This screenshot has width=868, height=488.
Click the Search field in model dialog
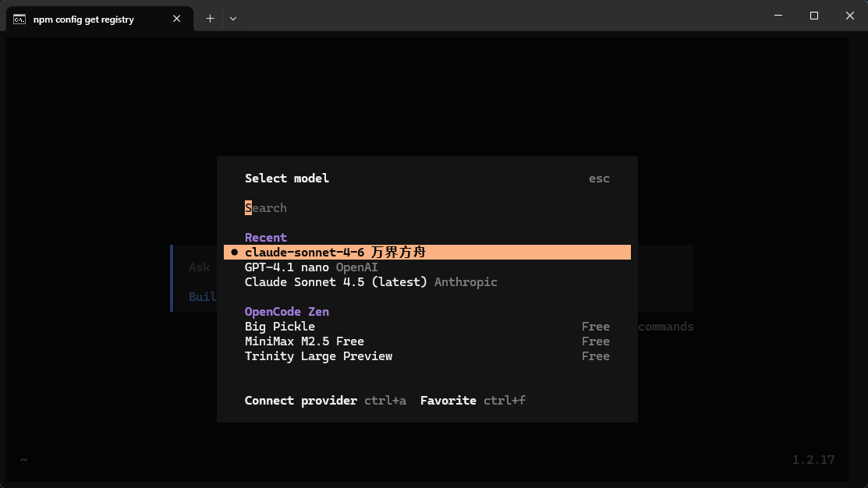[x=312, y=208]
